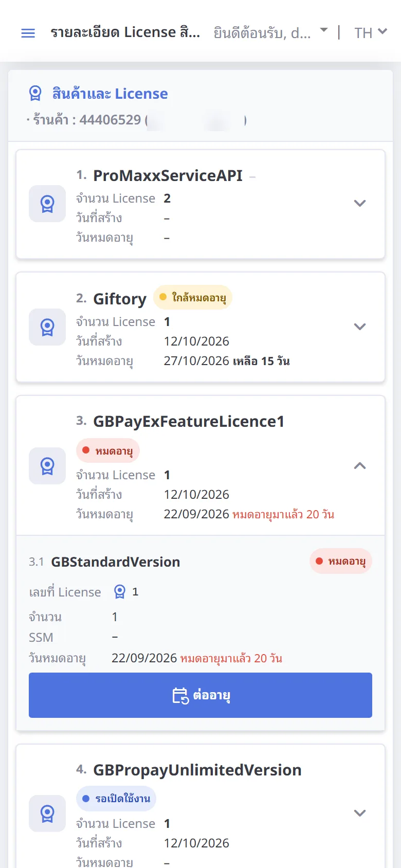
Task: Click the Giftory license badge icon
Action: (x=47, y=327)
